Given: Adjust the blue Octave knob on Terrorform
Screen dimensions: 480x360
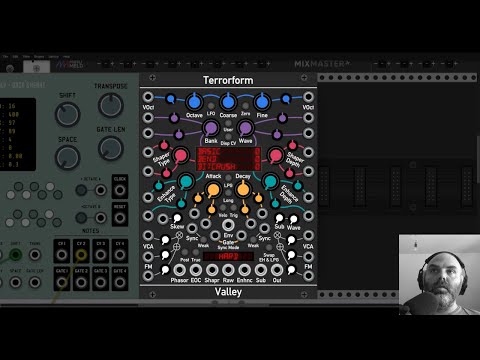Looking at the screenshot, I should [x=194, y=101].
